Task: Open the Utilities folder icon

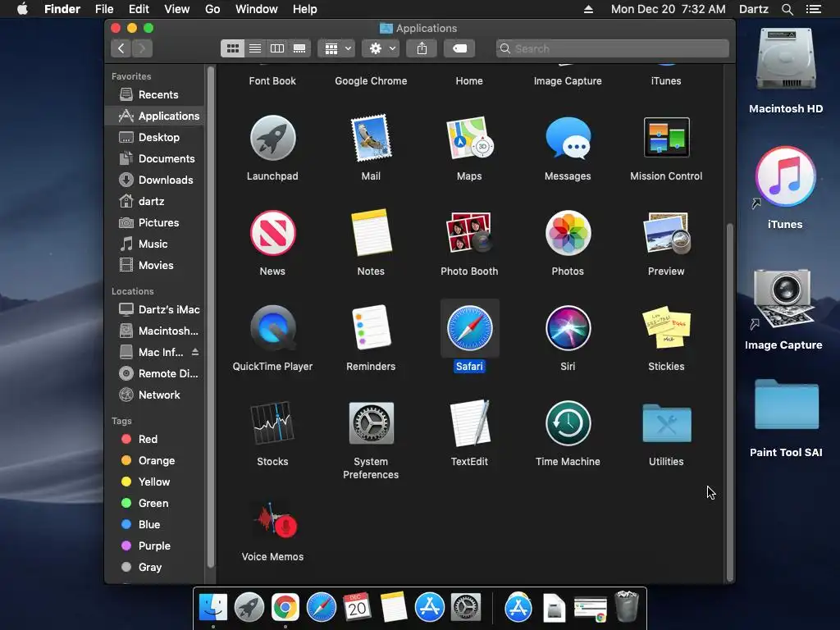Action: [x=666, y=423]
